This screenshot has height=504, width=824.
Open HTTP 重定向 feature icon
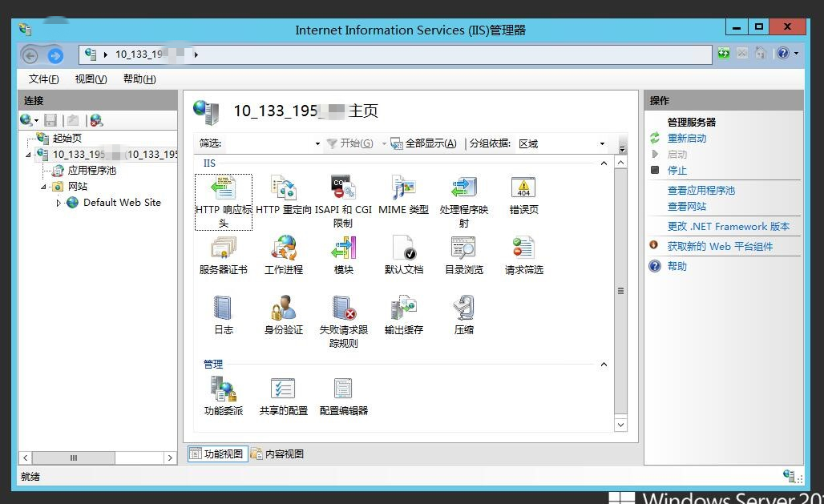tap(283, 196)
